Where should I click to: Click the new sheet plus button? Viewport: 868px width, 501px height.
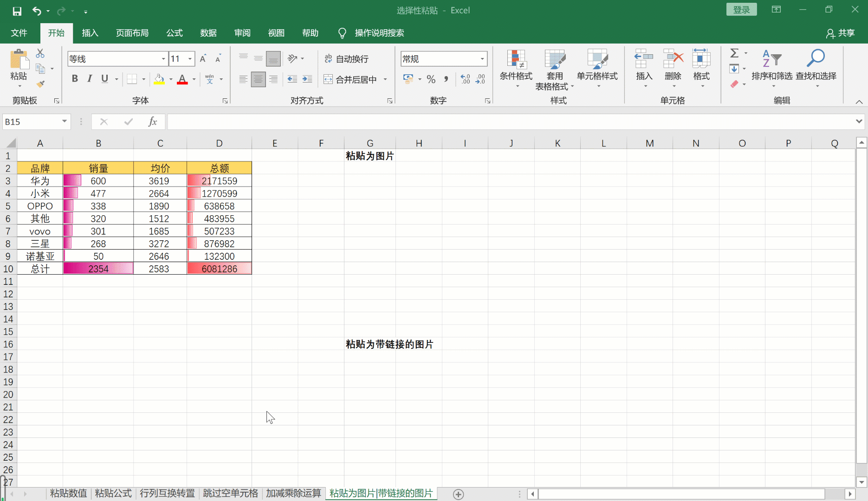point(458,495)
